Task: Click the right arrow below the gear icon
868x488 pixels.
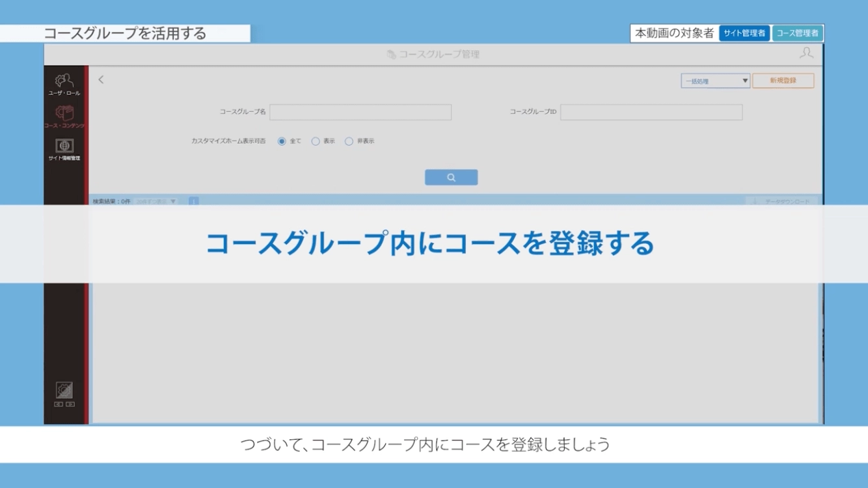Action: pyautogui.click(x=70, y=404)
